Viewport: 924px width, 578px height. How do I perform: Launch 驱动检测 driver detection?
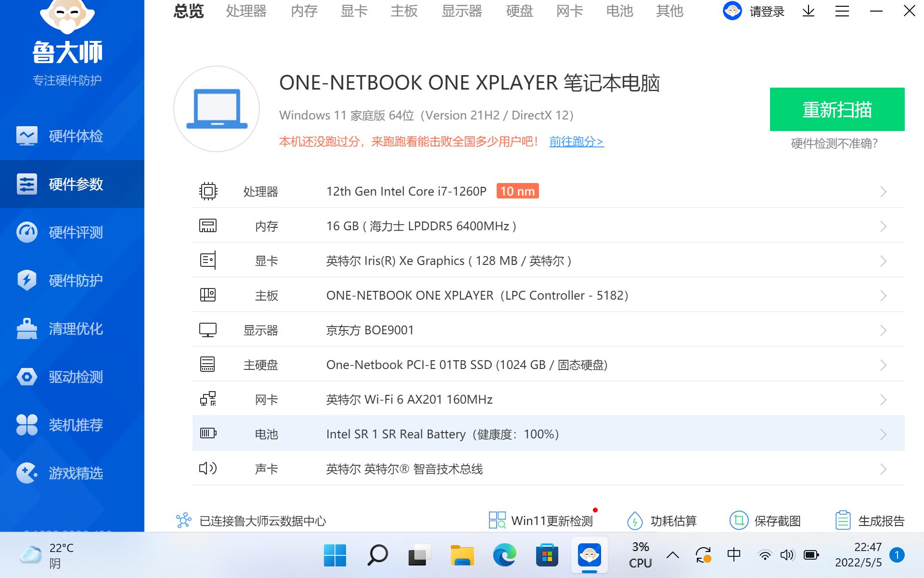pyautogui.click(x=72, y=377)
